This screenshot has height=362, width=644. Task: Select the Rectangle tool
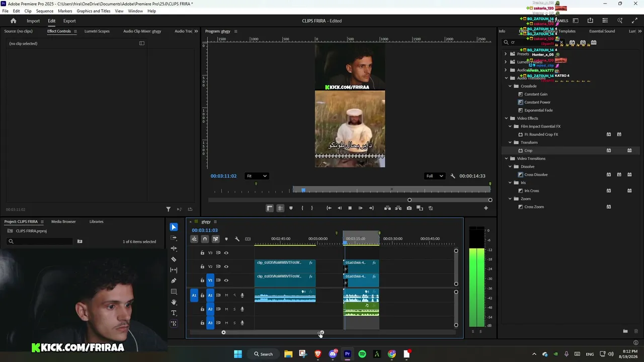(174, 292)
